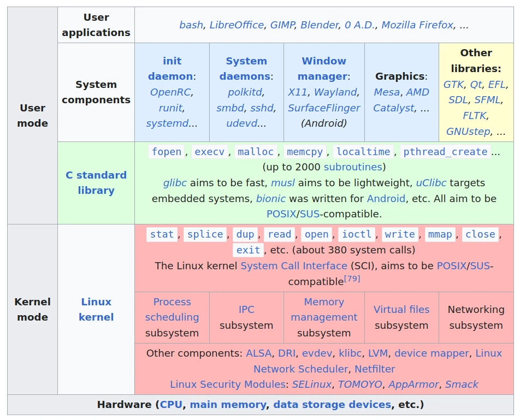
Task: Open the System Call Interface link
Action: coord(294,266)
